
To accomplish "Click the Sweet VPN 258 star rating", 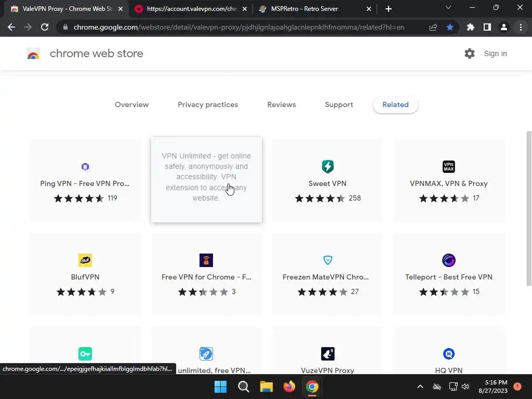I will [x=328, y=198].
